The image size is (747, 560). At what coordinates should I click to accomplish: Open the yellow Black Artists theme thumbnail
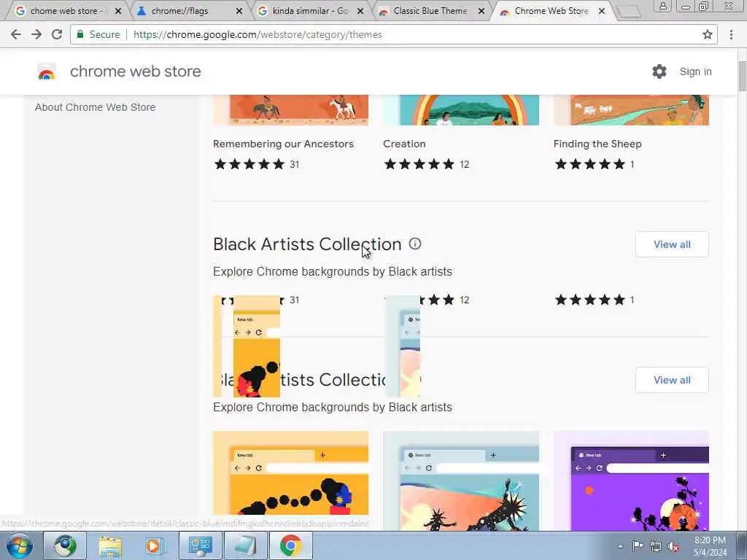click(290, 472)
